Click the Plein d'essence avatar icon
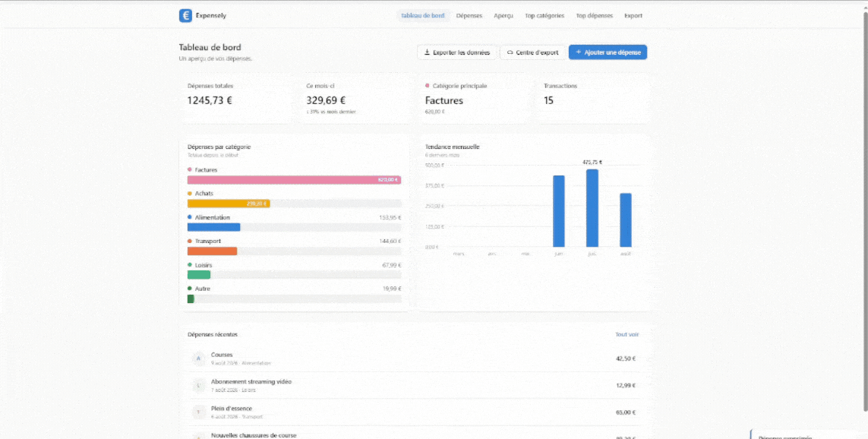868x439 pixels. pyautogui.click(x=198, y=412)
